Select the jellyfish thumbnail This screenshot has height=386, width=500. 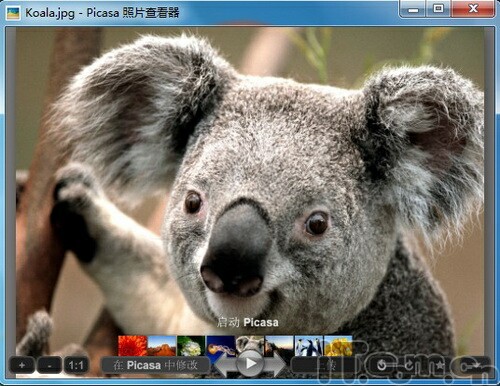click(221, 346)
